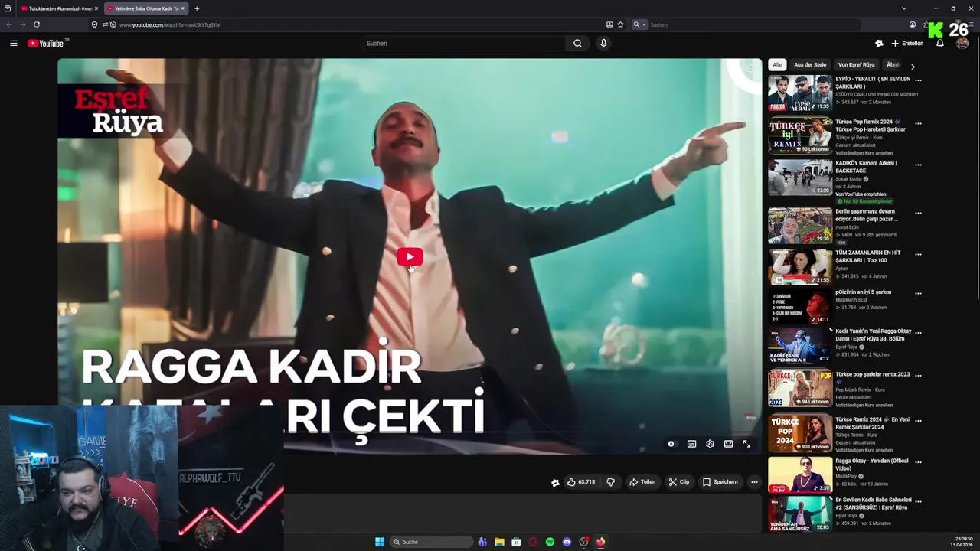Focus the YouTube Suchen search field
980x551 pixels.
[x=463, y=44]
